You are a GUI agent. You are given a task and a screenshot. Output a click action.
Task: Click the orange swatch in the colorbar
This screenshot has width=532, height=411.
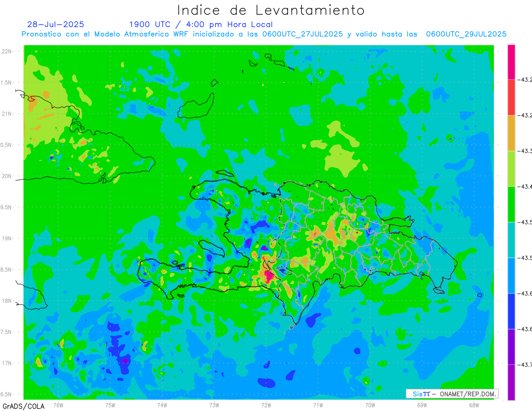[511, 133]
